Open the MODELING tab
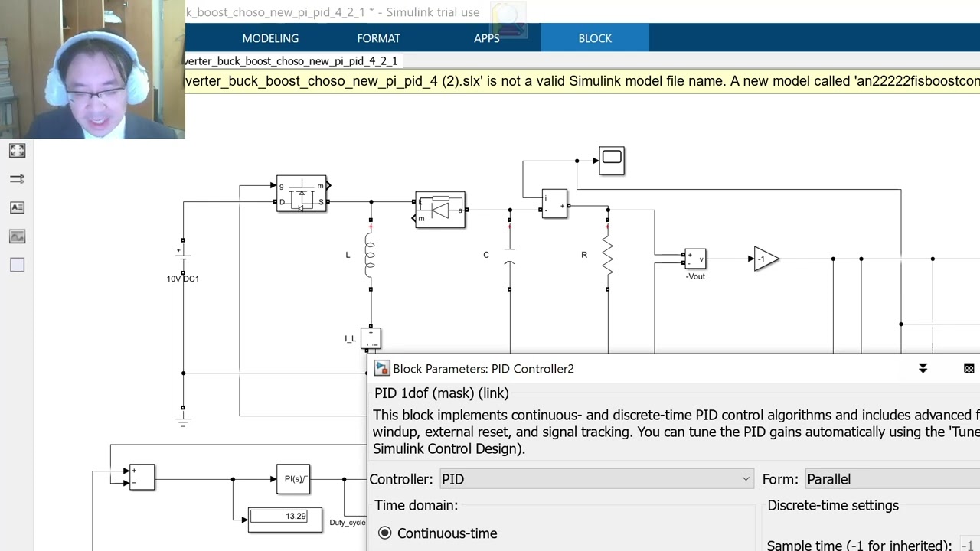The height and width of the screenshot is (551, 980). point(270,38)
